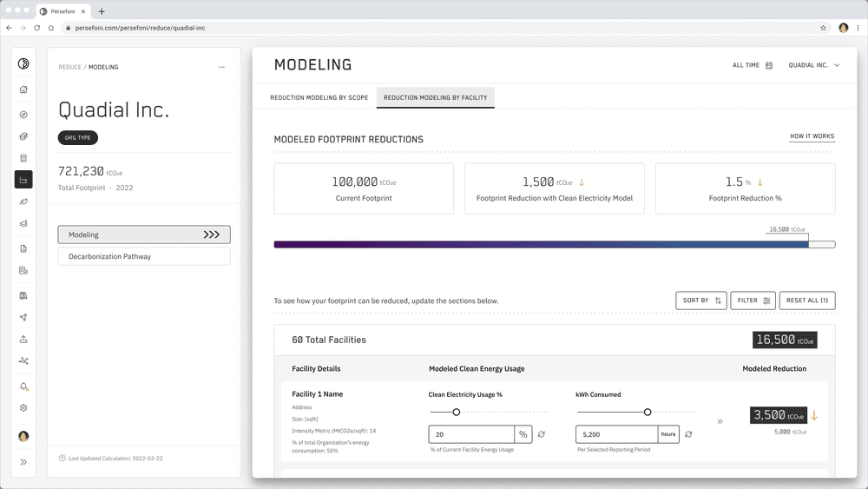Open the layers stack icon in sidebar

coord(23,224)
